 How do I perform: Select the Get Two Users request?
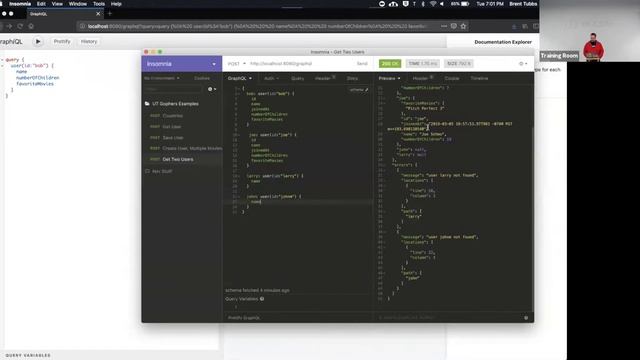pyautogui.click(x=182, y=159)
